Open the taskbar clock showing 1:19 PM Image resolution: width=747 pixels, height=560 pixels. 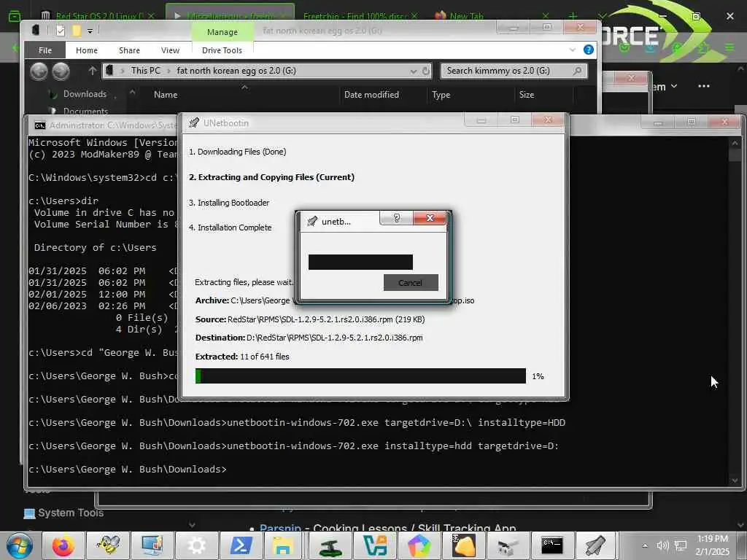[x=712, y=545]
